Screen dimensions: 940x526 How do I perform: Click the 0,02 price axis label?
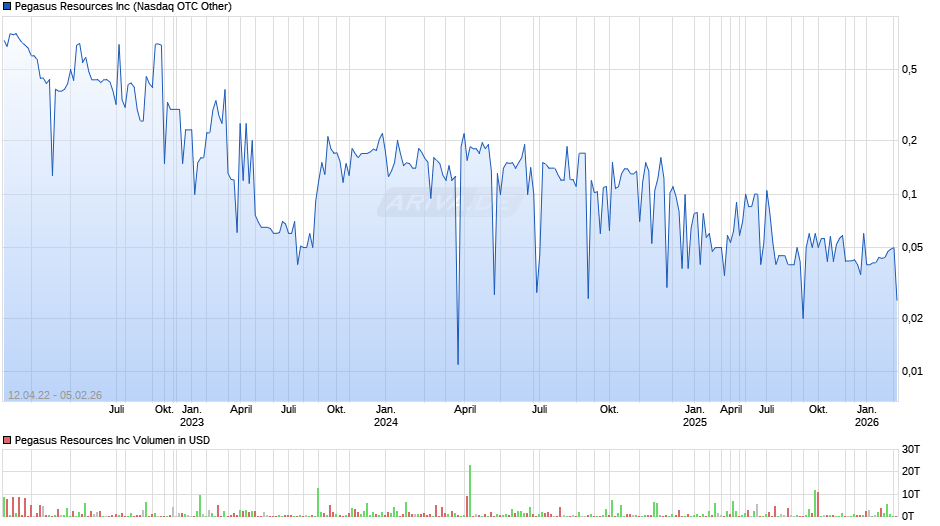[912, 318]
